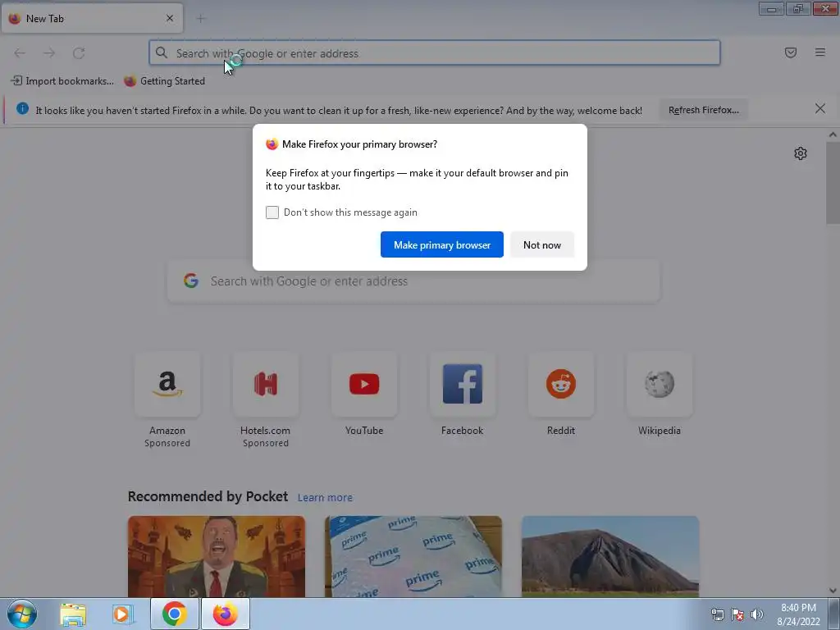
Task: Open the Firefox hamburger application menu
Action: pyautogui.click(x=820, y=52)
